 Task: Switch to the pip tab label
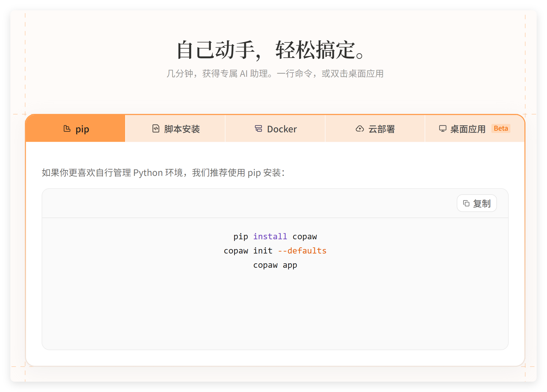[82, 129]
